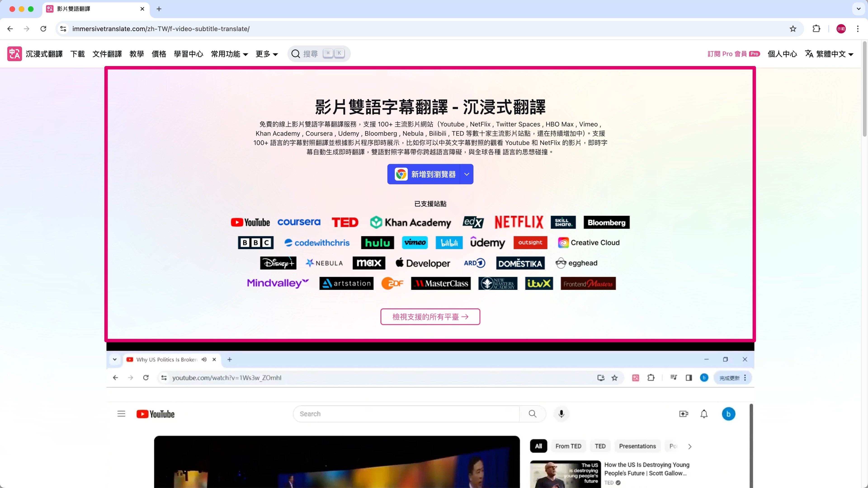Click the egghead logo
This screenshot has height=488, width=868.
576,263
